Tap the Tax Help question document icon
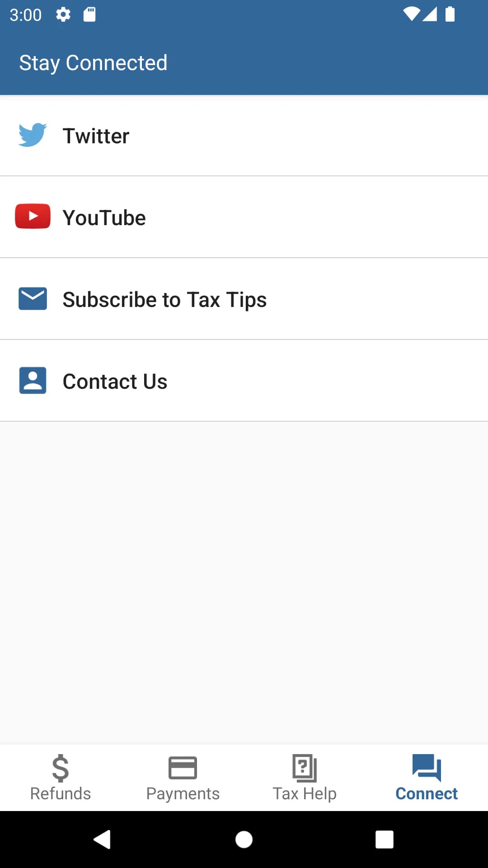 click(305, 768)
